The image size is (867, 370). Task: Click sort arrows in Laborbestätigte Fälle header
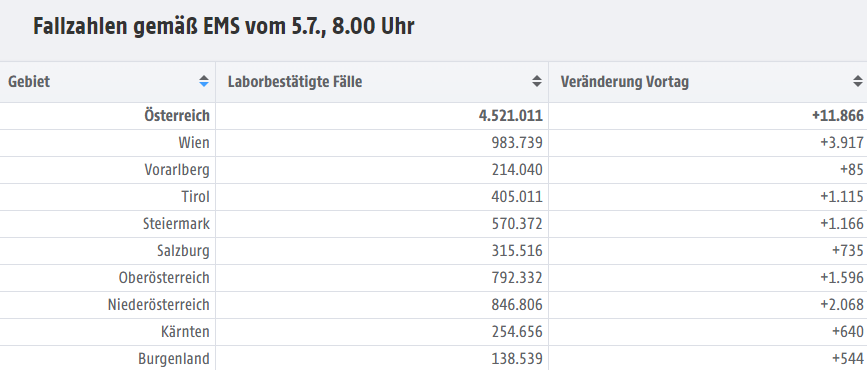tap(537, 81)
